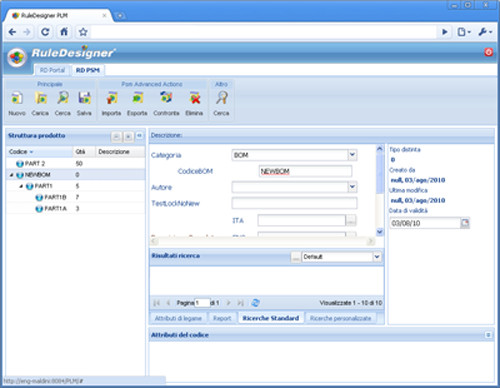
Task: Click the form vertical scrollbar up arrow
Action: coord(380,149)
